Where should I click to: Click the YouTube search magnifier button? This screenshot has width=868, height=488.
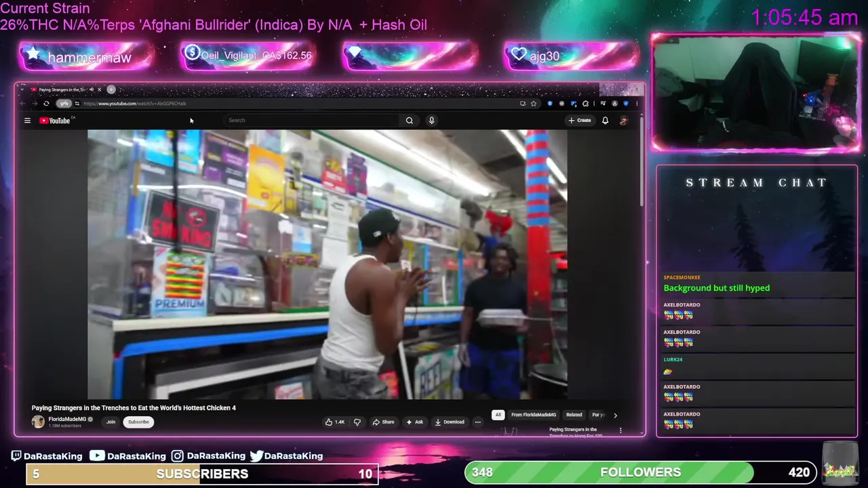(410, 121)
